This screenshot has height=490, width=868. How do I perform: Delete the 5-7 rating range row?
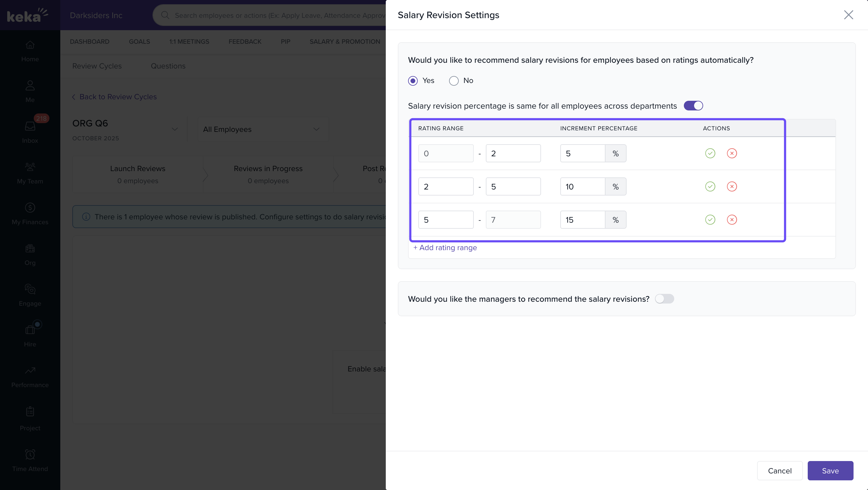pos(731,220)
